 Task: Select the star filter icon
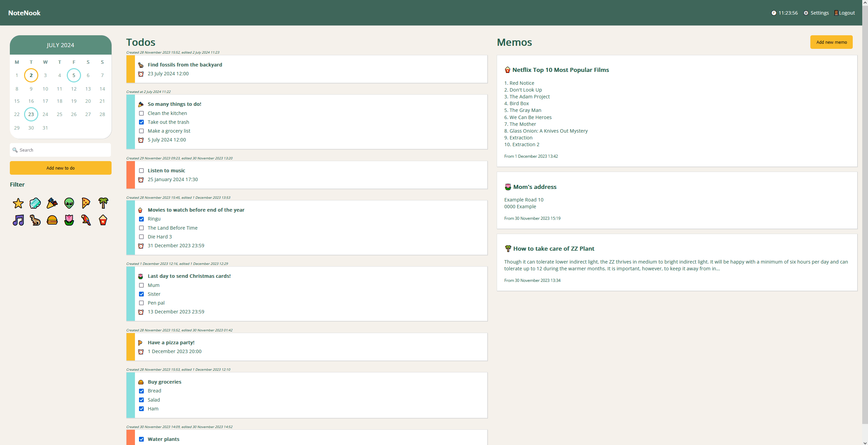(18, 203)
